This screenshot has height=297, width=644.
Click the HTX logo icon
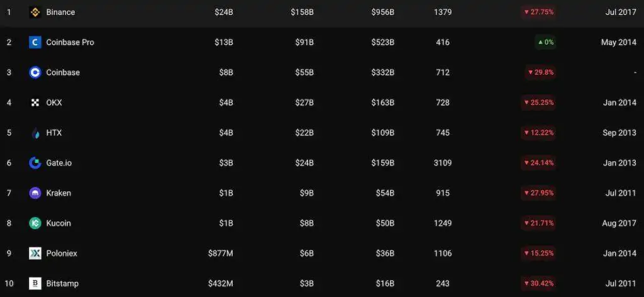pos(35,133)
